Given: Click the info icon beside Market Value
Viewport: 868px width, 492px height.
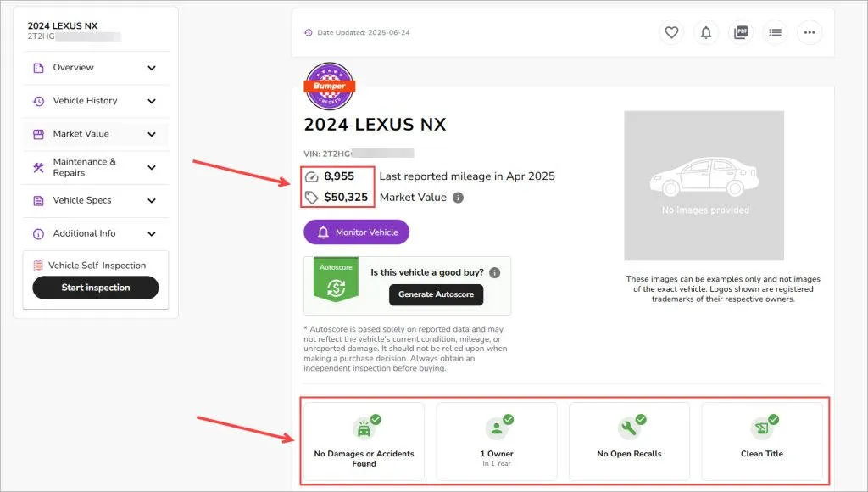Looking at the screenshot, I should [x=458, y=198].
